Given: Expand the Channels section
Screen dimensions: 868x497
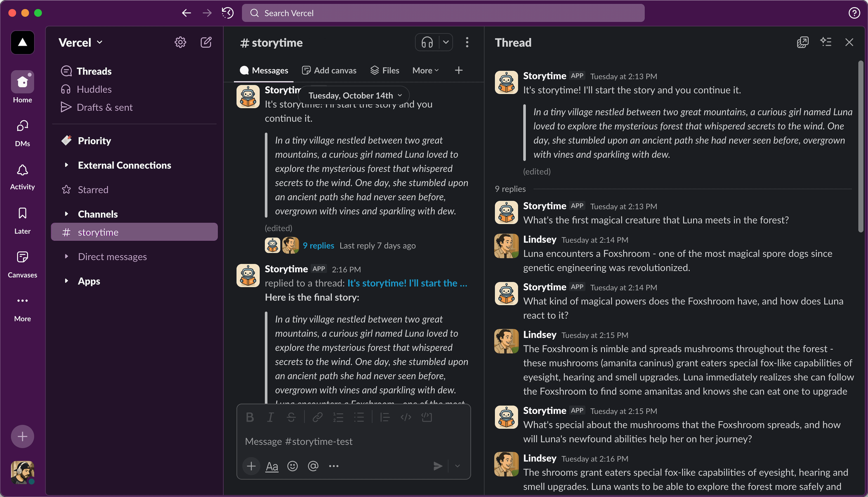Looking at the screenshot, I should click(x=67, y=214).
